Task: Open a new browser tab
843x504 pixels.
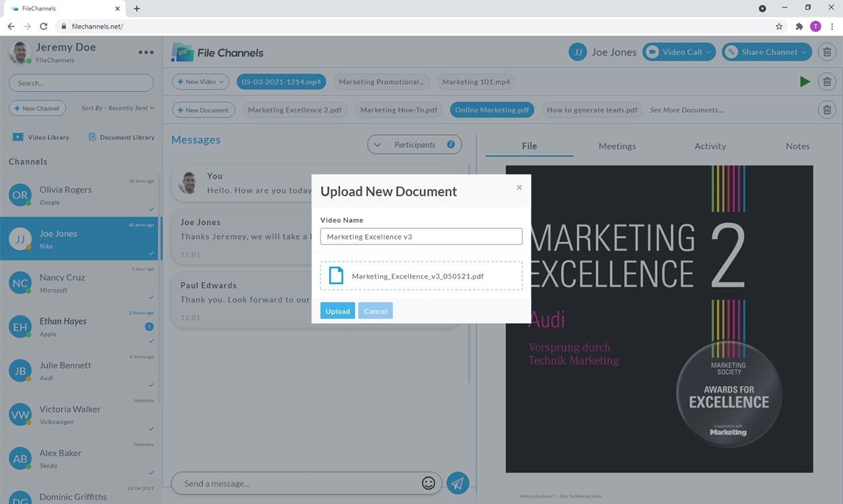Action: pos(137,9)
